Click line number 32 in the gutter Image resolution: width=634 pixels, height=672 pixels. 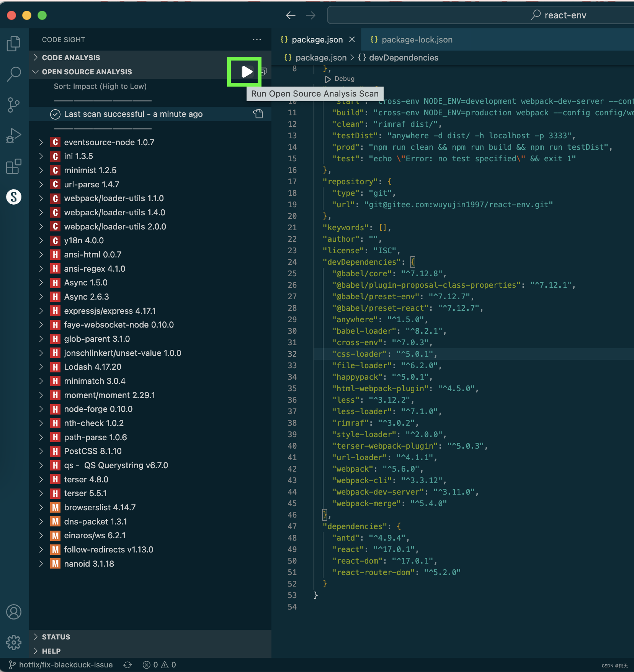click(x=292, y=354)
